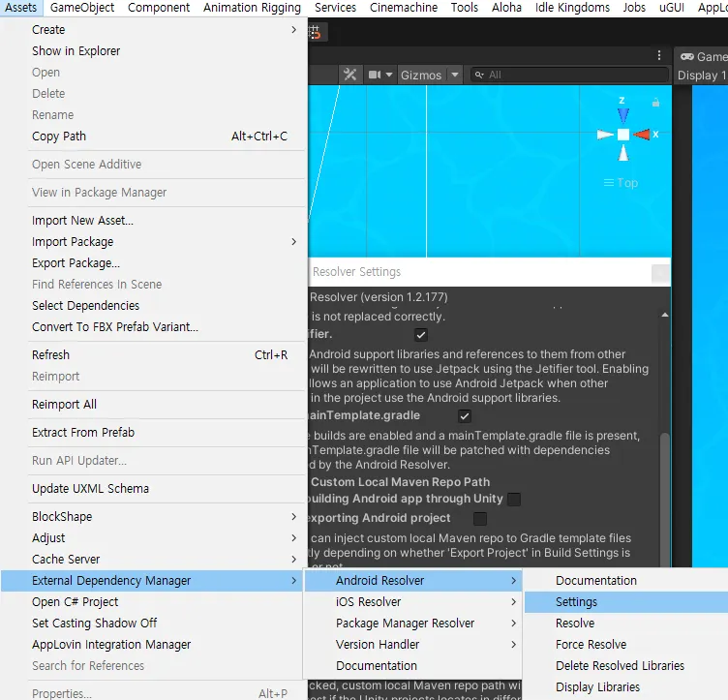Open the Idle Kingdoms menu
The width and height of the screenshot is (728, 700).
pyautogui.click(x=572, y=8)
